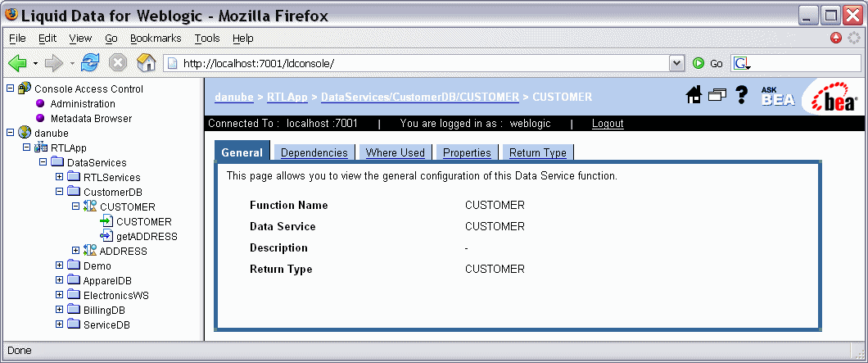Click the green Go button icon

(698, 63)
